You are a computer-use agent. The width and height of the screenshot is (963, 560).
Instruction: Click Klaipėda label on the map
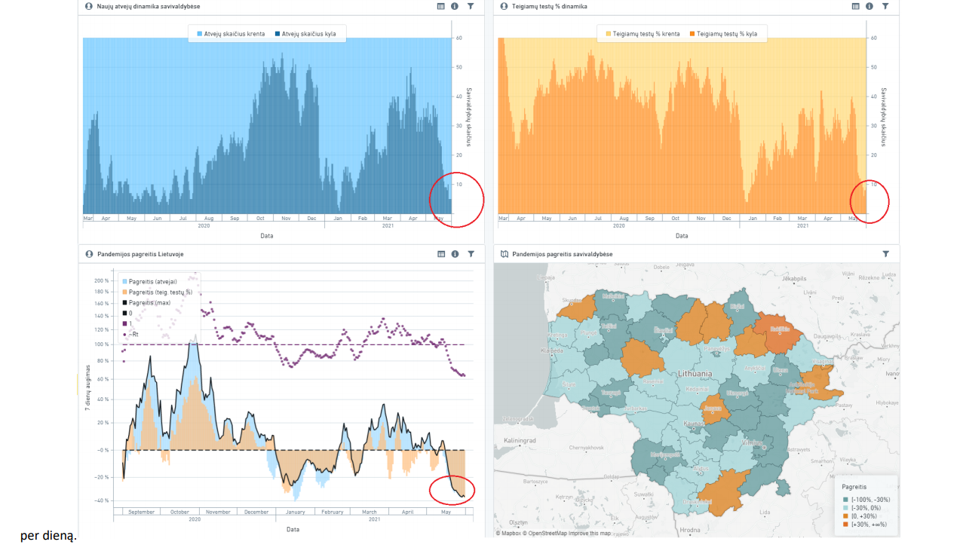552,351
